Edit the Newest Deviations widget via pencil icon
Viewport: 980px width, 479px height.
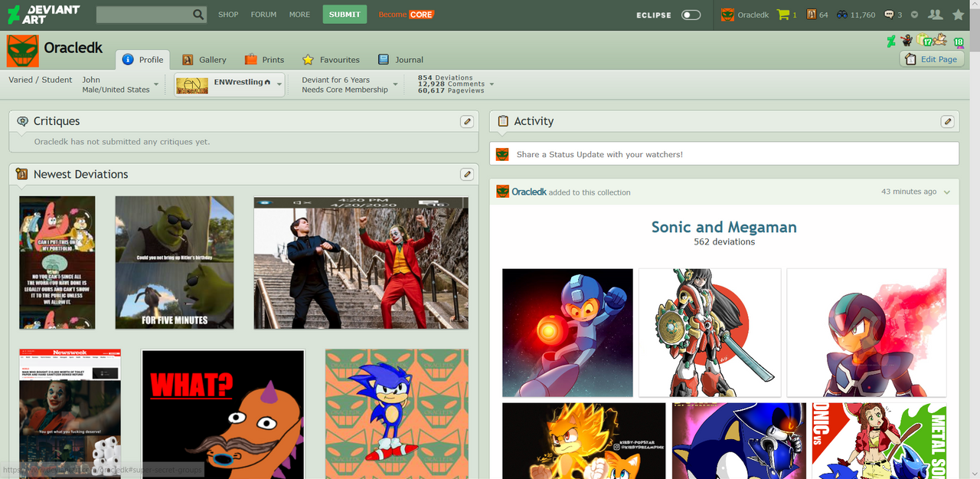click(467, 174)
